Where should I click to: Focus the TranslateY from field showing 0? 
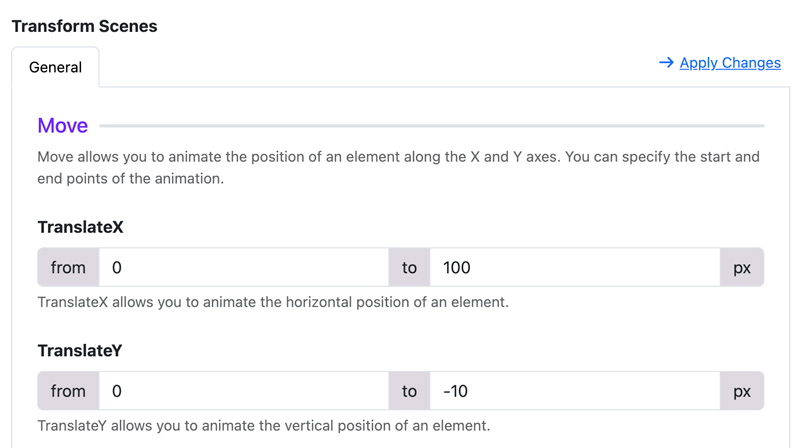click(243, 391)
